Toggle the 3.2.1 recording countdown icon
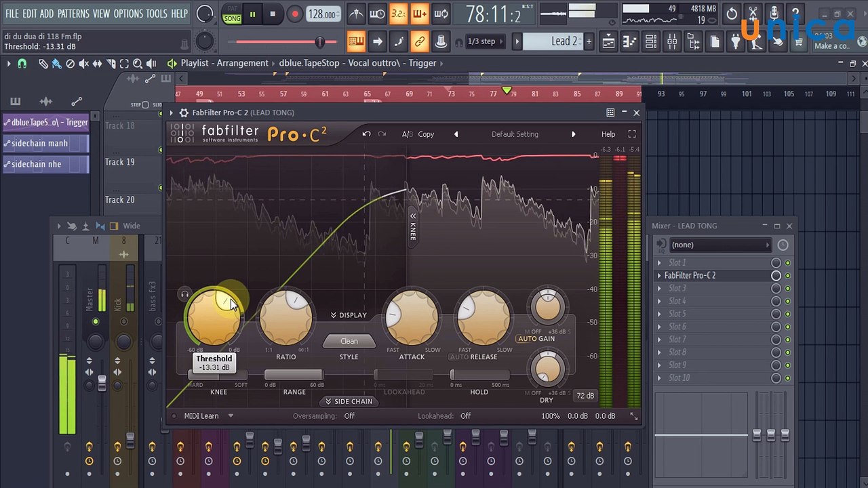 click(398, 14)
